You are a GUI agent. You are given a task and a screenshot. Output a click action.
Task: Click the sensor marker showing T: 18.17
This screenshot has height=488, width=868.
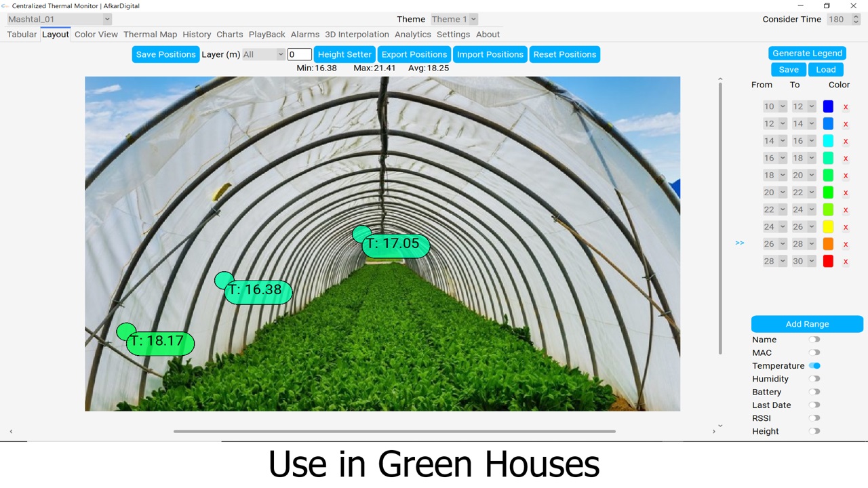(160, 342)
